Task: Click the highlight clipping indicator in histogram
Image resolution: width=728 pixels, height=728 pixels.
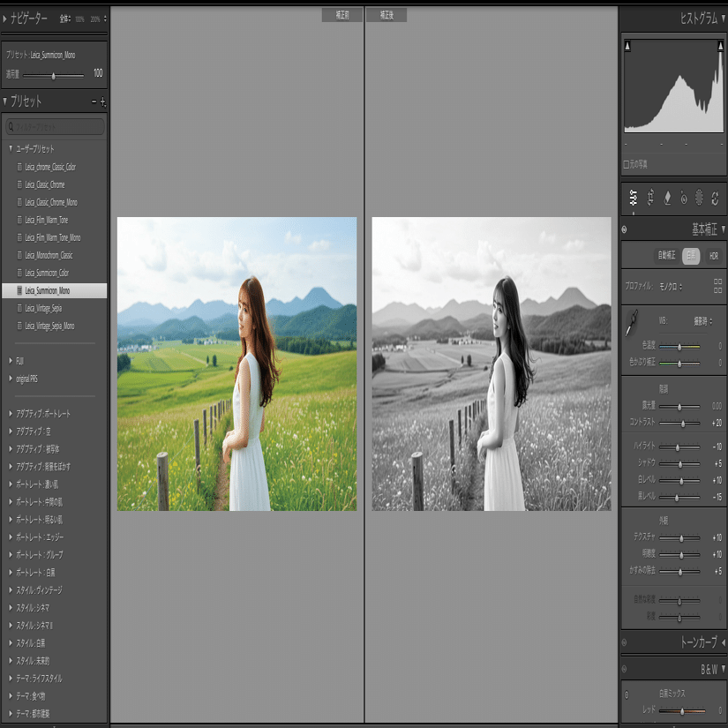Action: coord(721,46)
